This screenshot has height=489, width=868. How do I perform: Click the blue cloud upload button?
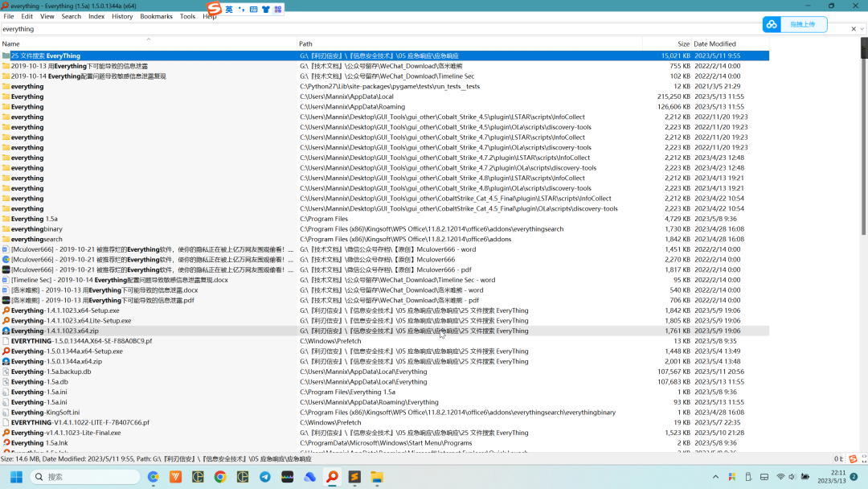[795, 24]
